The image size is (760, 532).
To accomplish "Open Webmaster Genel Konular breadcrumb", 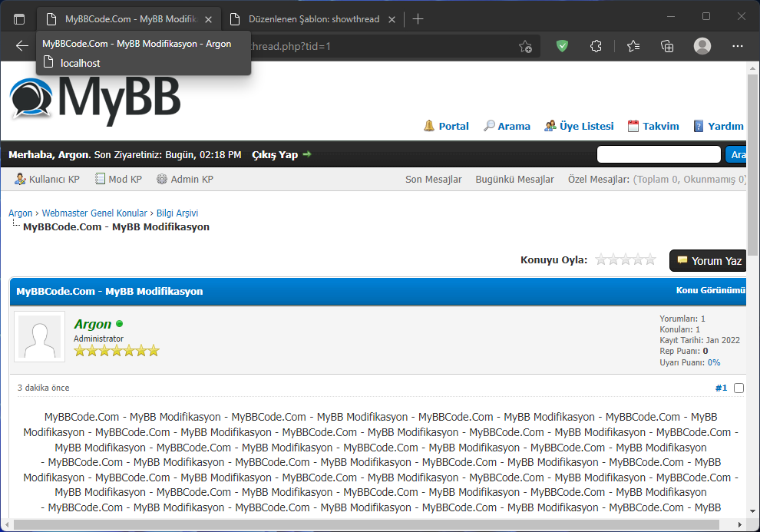I will pyautogui.click(x=94, y=213).
